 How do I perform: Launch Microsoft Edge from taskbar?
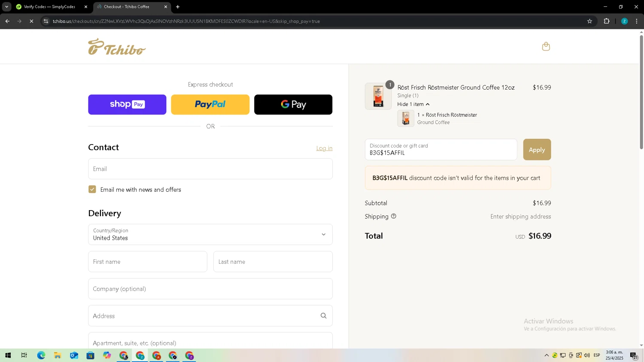(x=41, y=355)
